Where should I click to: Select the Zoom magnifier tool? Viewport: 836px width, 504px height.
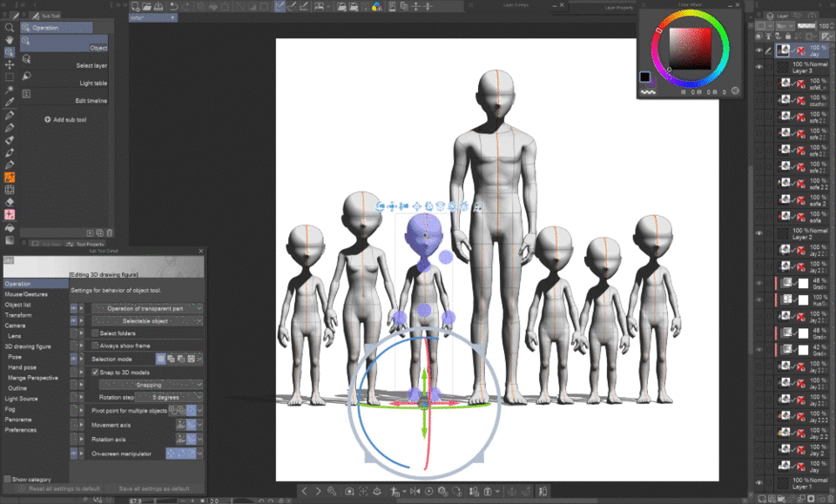tap(9, 27)
